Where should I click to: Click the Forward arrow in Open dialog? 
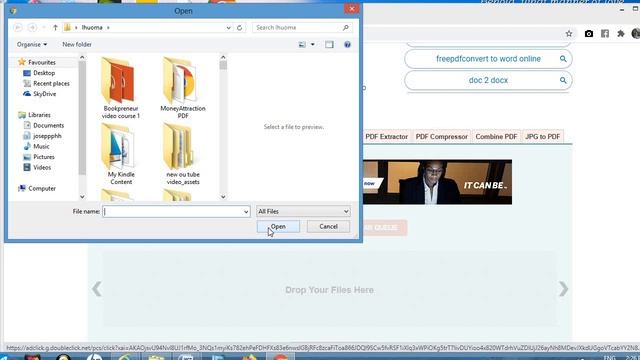32,27
